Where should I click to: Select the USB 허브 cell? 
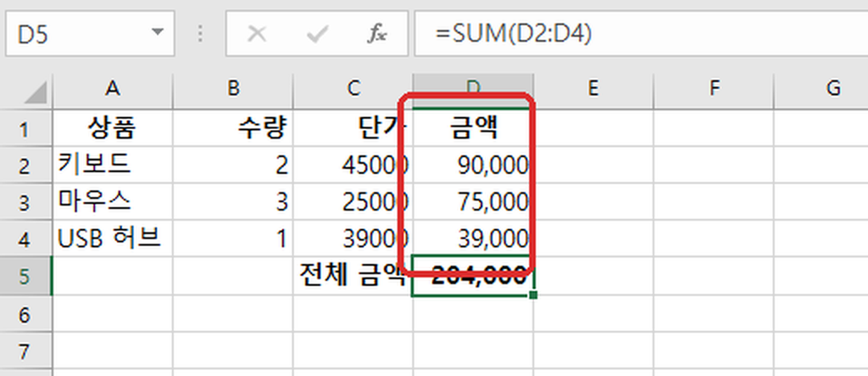click(x=113, y=239)
